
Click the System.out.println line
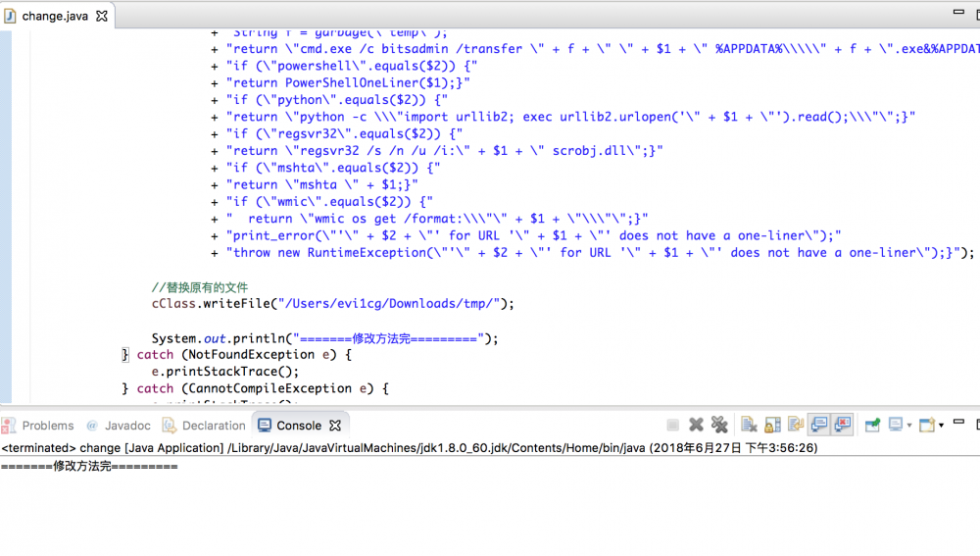tap(325, 338)
